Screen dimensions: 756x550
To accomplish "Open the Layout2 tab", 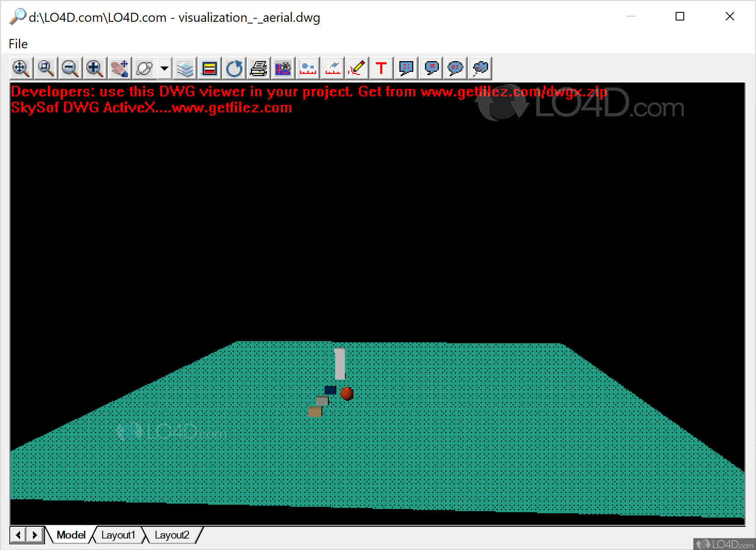I will pos(172,535).
